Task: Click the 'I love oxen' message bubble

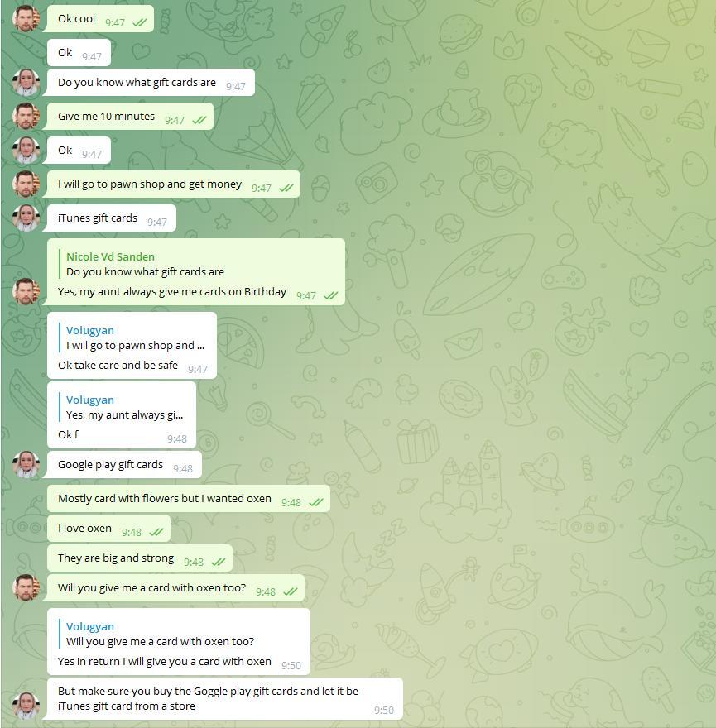Action: coord(108,529)
